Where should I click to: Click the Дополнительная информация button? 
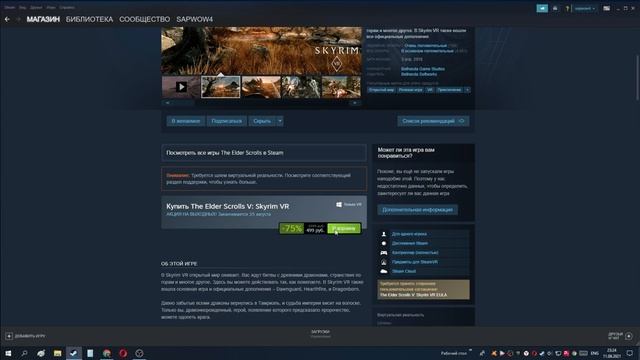(x=417, y=209)
